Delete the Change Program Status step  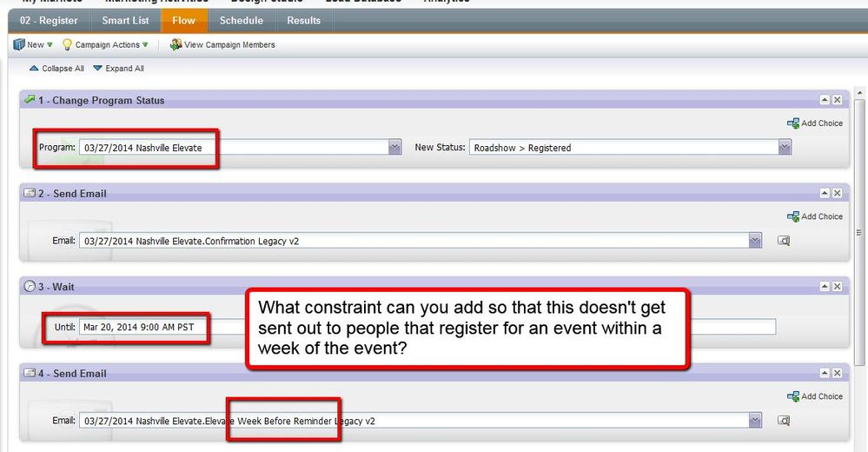tap(838, 101)
